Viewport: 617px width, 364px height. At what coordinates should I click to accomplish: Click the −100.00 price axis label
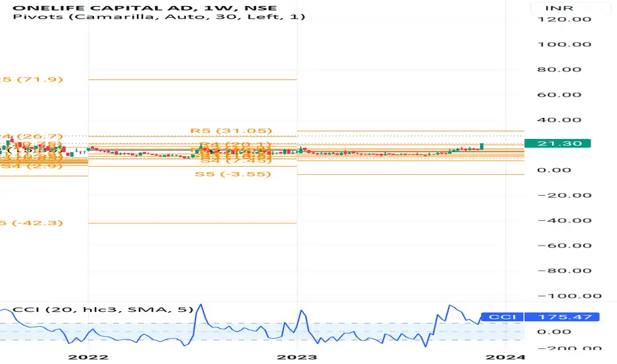coord(569,296)
